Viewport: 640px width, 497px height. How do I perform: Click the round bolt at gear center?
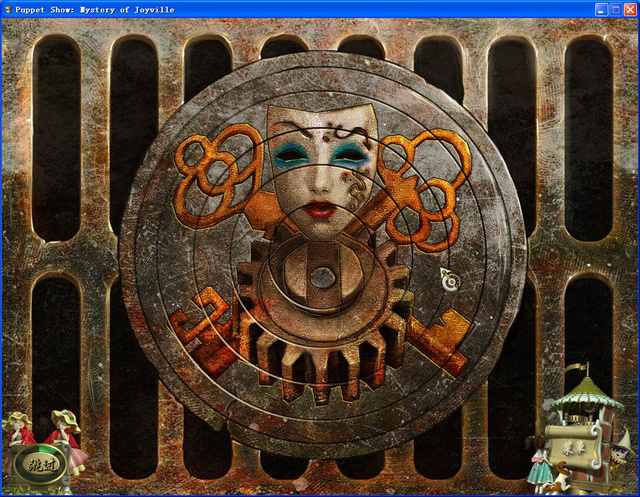322,277
